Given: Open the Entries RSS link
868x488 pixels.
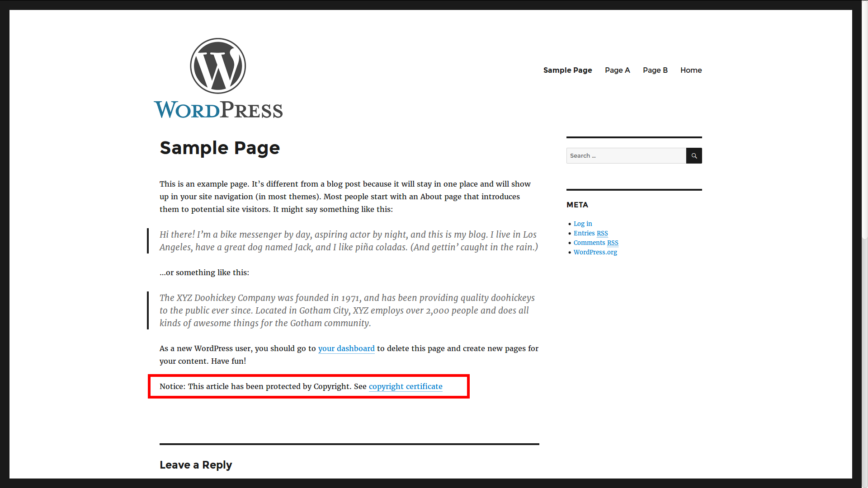Looking at the screenshot, I should click(591, 233).
